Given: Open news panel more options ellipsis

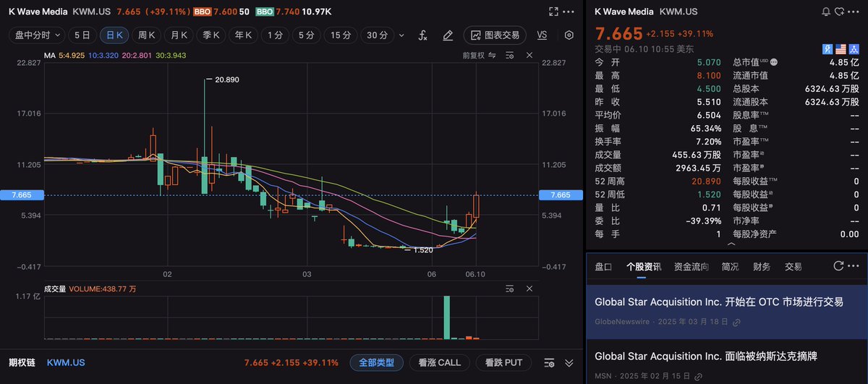Looking at the screenshot, I should [x=854, y=266].
